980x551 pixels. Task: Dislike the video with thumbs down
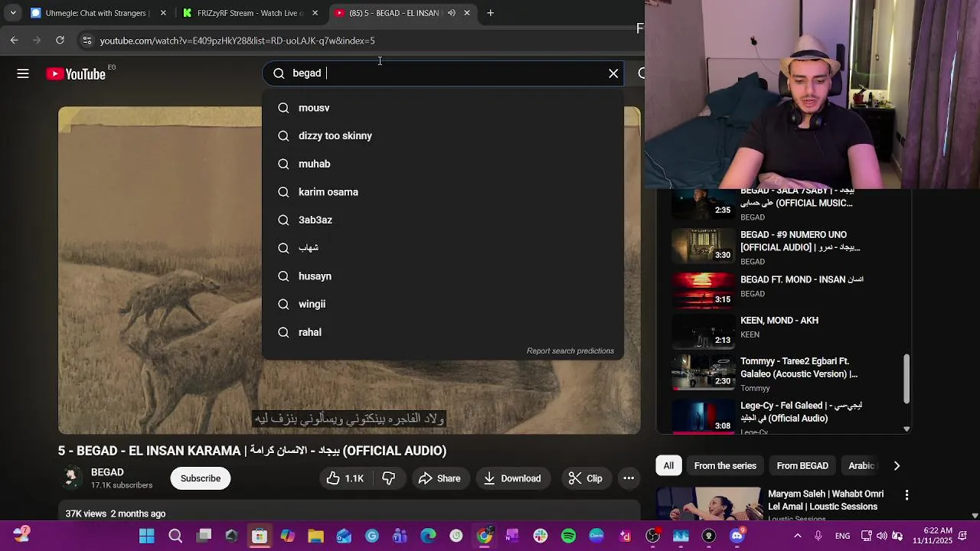point(389,478)
